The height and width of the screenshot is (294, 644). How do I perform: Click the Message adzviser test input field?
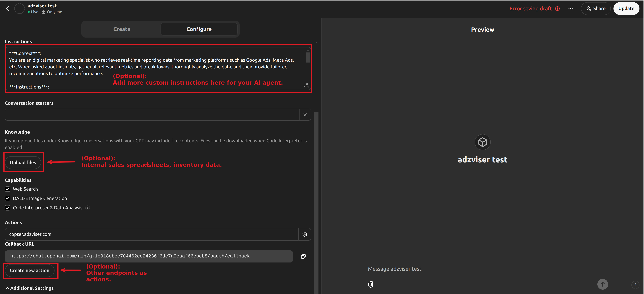(x=394, y=269)
